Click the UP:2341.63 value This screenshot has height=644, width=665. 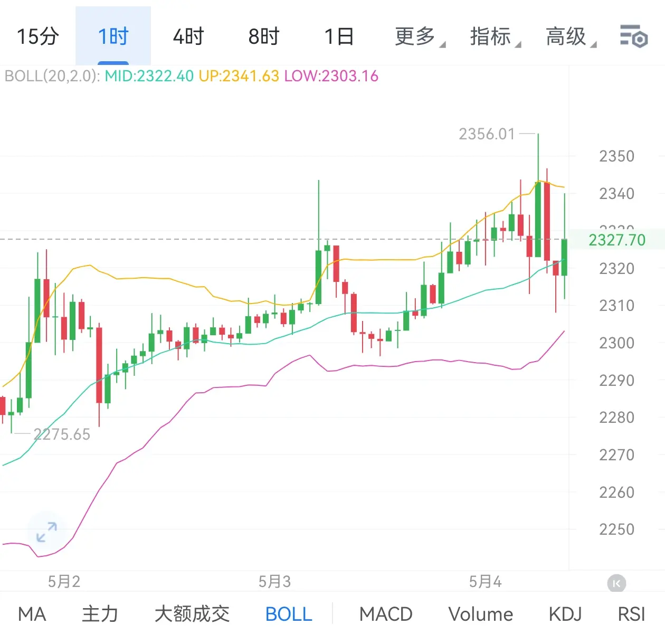(x=239, y=76)
